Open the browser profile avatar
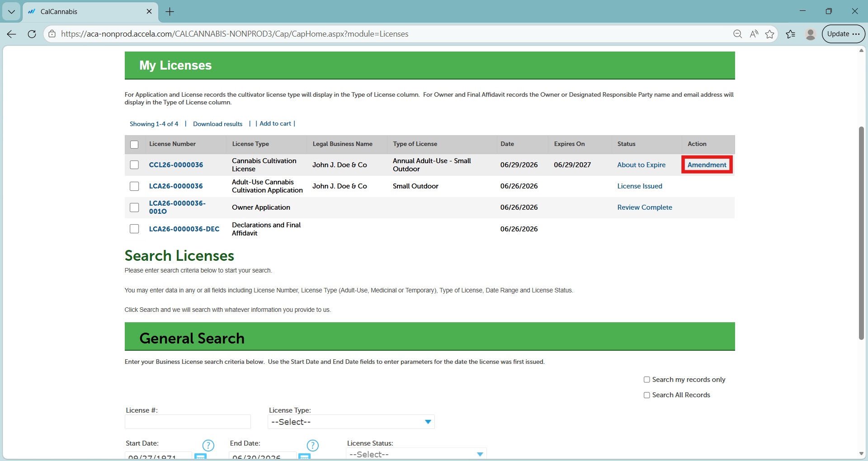Image resolution: width=868 pixels, height=461 pixels. (x=811, y=34)
